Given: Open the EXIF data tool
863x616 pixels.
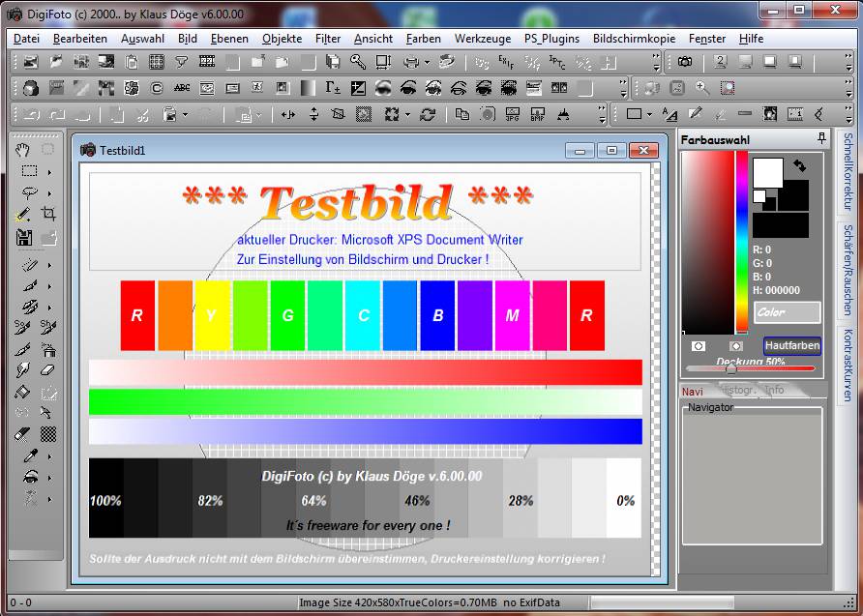Looking at the screenshot, I should click(x=507, y=62).
